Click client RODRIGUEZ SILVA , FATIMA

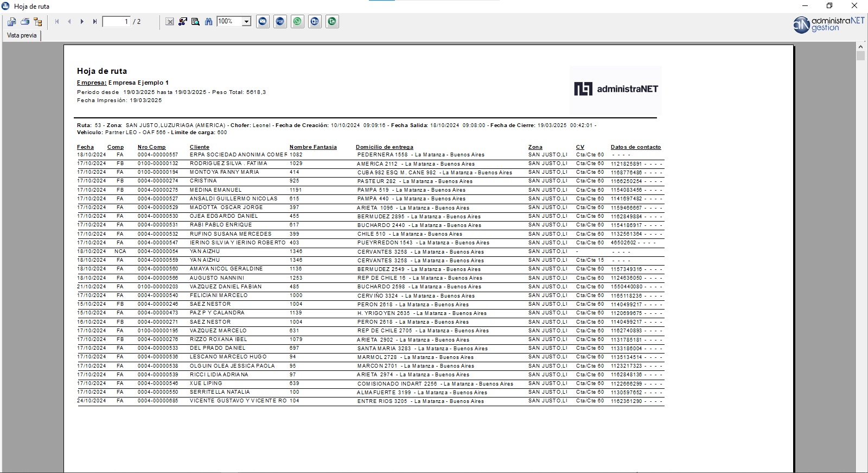[228, 163]
